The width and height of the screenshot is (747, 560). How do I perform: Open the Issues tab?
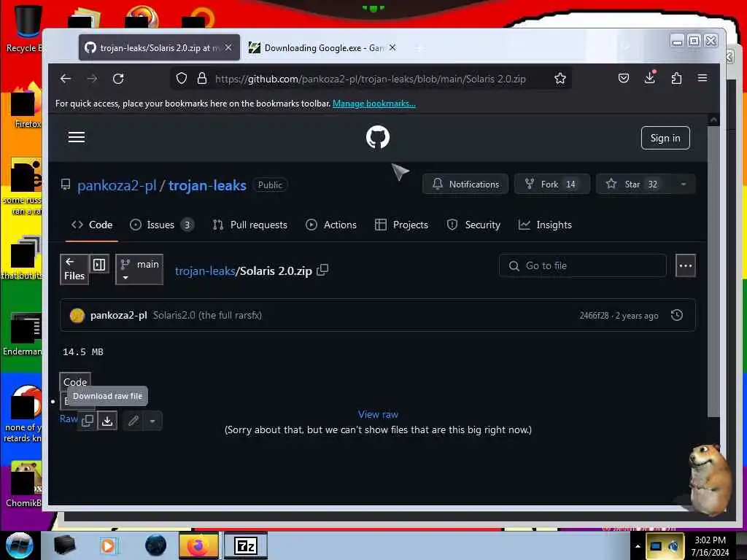(x=161, y=225)
